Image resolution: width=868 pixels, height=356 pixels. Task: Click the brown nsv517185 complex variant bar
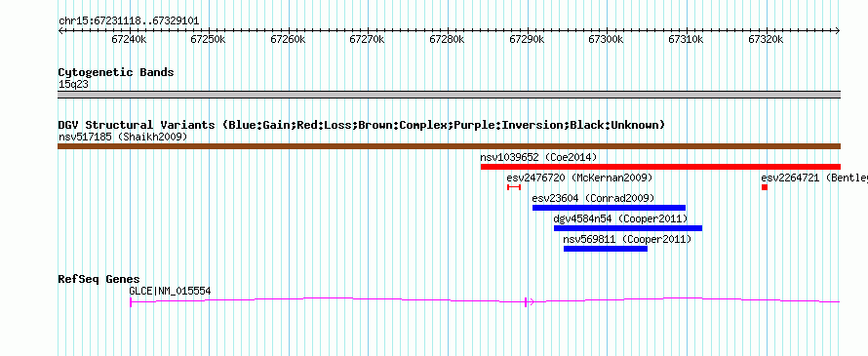pyautogui.click(x=449, y=146)
